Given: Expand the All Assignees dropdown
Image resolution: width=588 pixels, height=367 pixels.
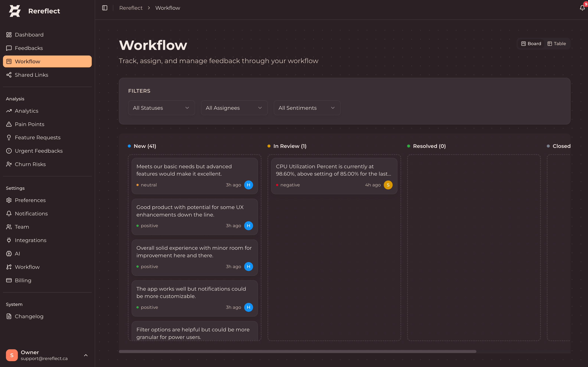Looking at the screenshot, I should click(x=234, y=108).
